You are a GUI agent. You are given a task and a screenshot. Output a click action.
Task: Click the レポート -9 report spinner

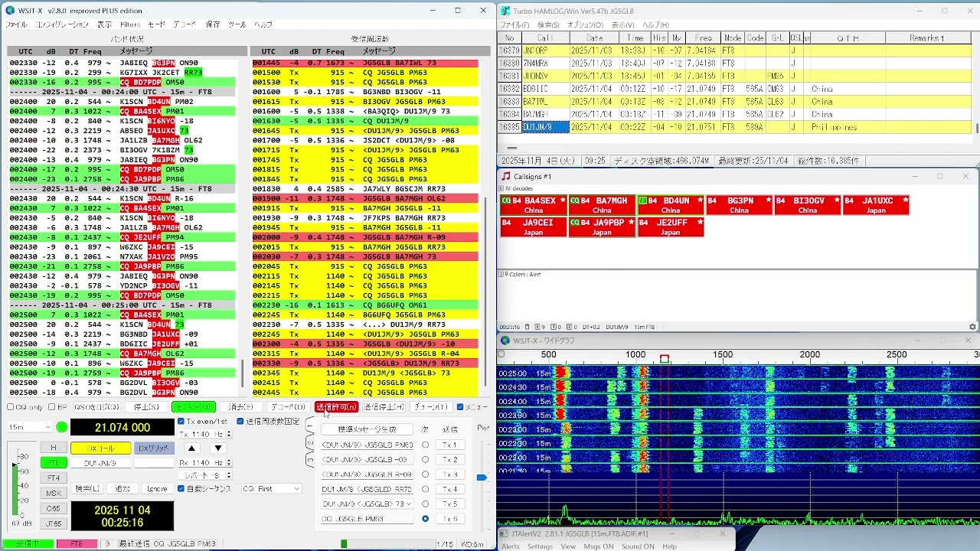(204, 475)
